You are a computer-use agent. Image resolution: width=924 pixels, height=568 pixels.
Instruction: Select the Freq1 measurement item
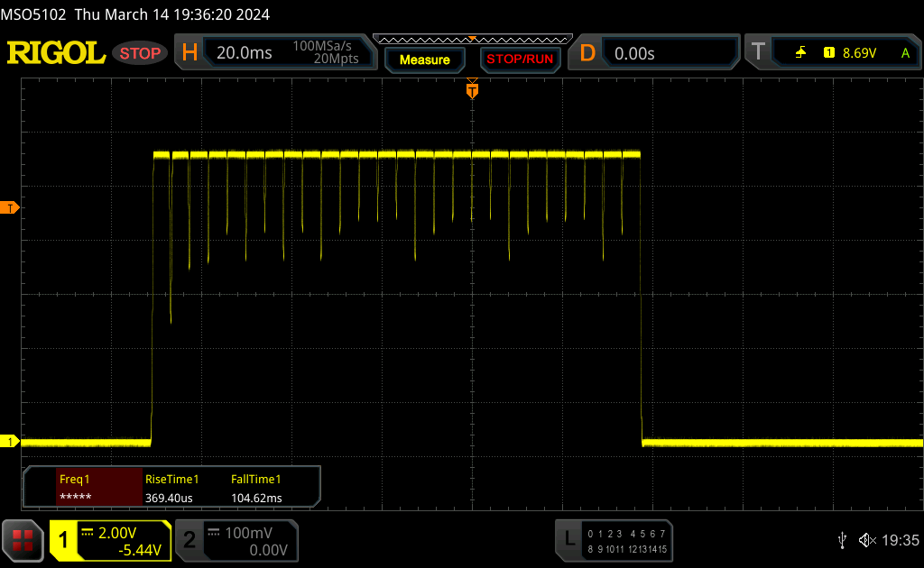[83, 488]
